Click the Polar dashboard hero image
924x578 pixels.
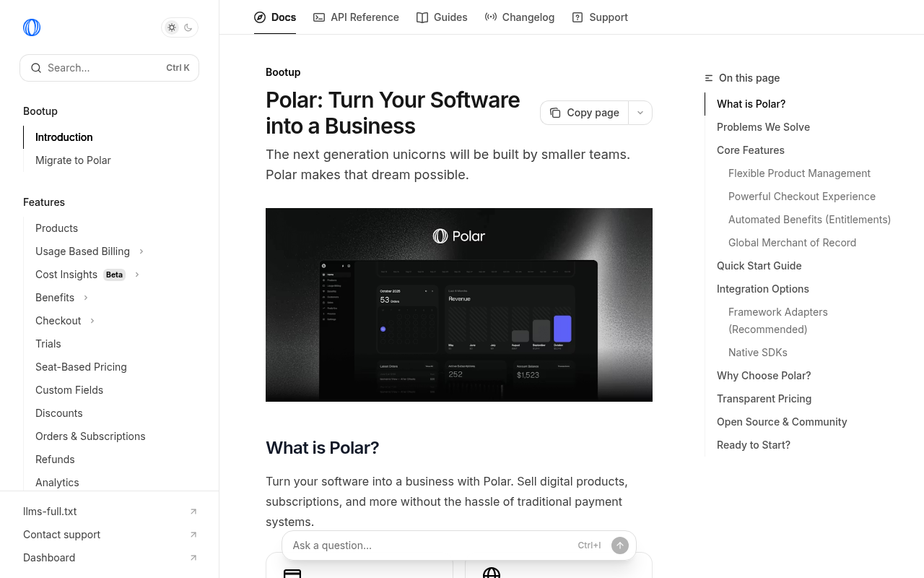click(x=459, y=305)
